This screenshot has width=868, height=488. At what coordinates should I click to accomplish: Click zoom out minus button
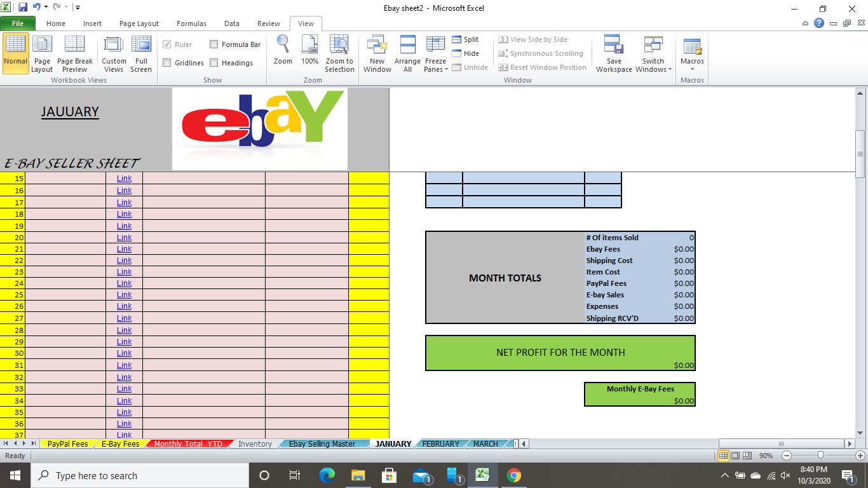(x=787, y=456)
